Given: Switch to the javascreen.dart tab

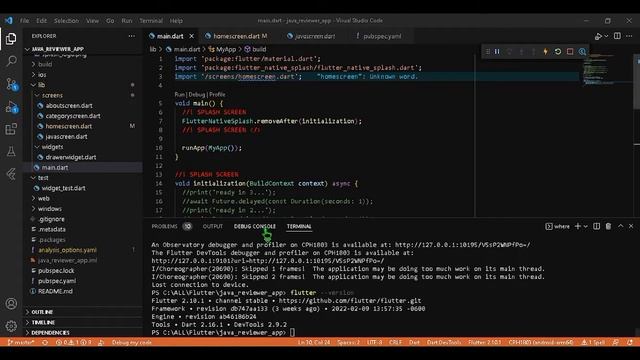Looking at the screenshot, I should (x=315, y=36).
